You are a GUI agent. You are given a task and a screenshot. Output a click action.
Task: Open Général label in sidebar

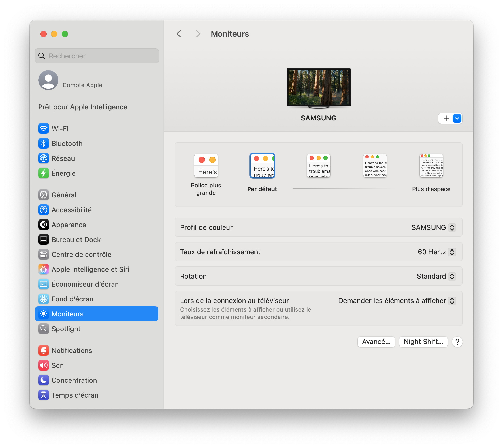click(x=64, y=195)
